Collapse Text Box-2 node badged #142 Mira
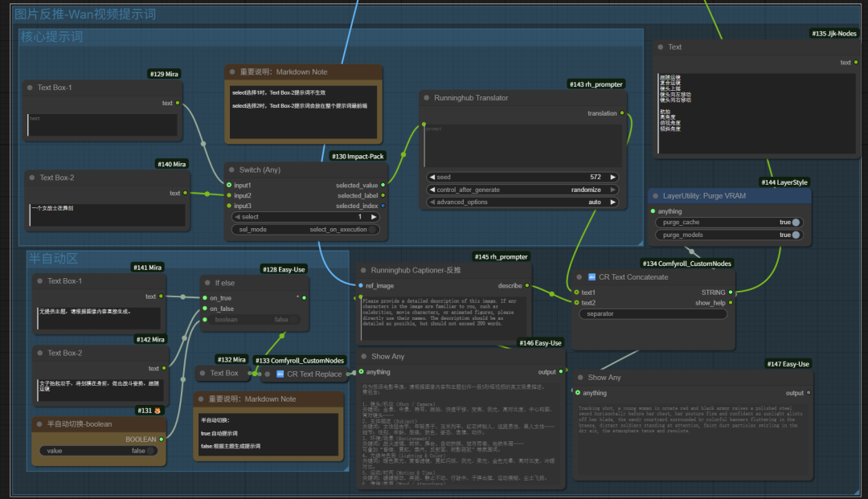 pos(40,353)
